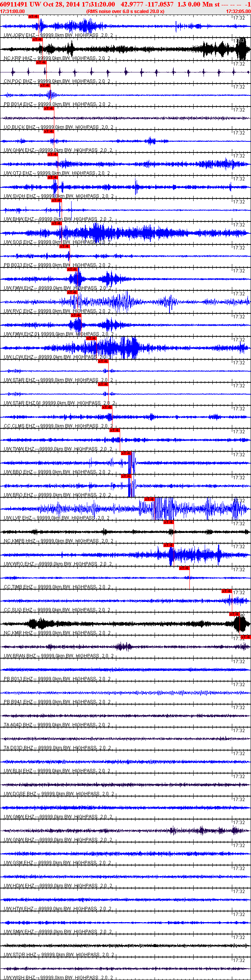
Task: Select the UW.BRAN BHZ station label
Action: [x=20, y=656]
